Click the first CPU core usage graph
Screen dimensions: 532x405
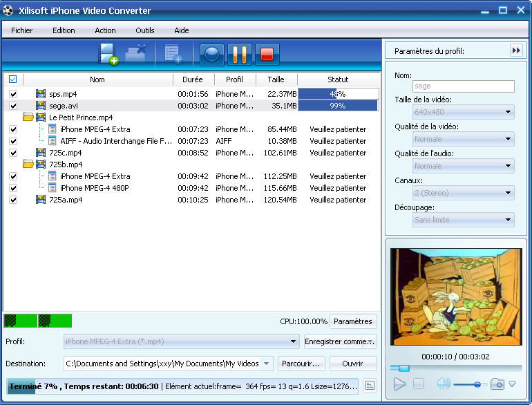pyautogui.click(x=20, y=321)
